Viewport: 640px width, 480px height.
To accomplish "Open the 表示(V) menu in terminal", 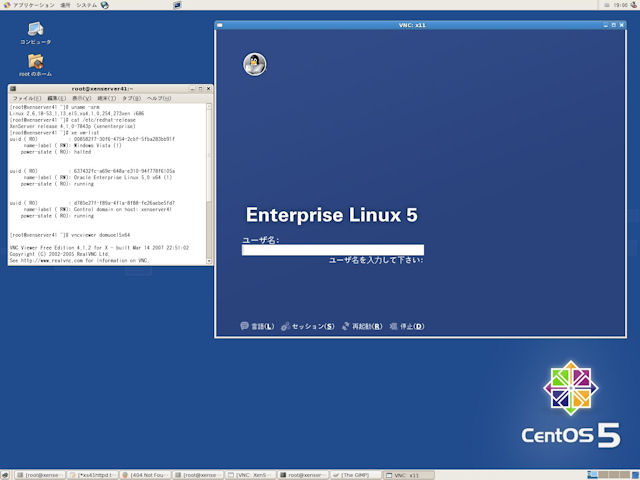I will (82, 98).
